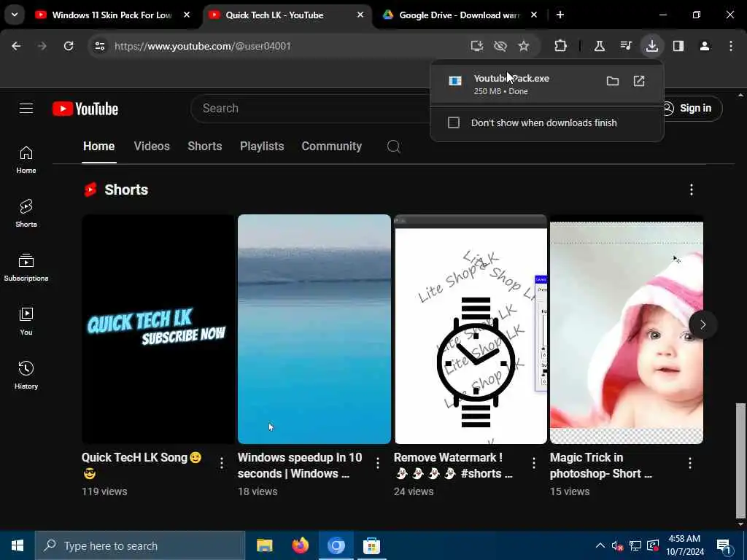Open the Extensions puzzle icon
Viewport: 747px width, 560px height.
(x=561, y=46)
